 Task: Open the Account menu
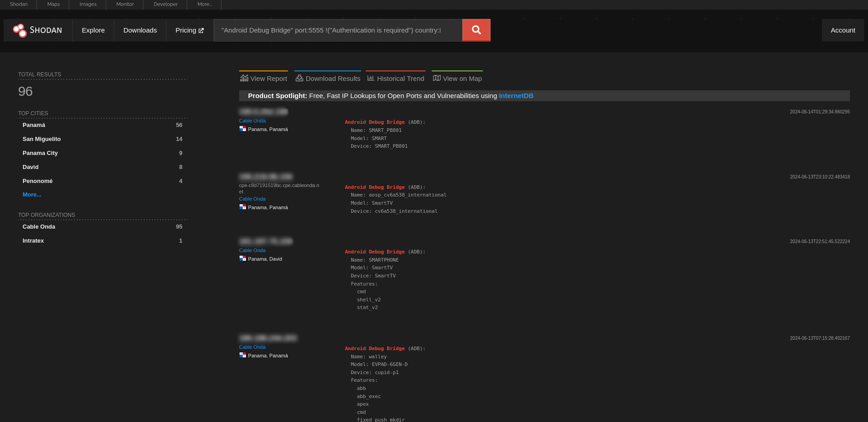coord(843,30)
